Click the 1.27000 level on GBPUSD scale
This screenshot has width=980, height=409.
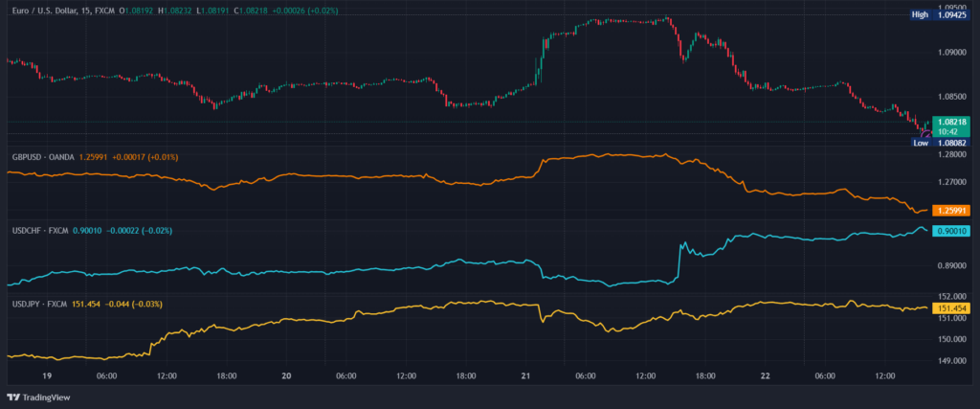point(955,181)
